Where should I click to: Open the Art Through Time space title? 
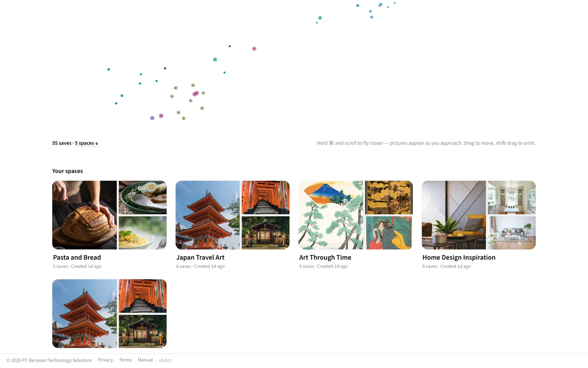tap(325, 258)
